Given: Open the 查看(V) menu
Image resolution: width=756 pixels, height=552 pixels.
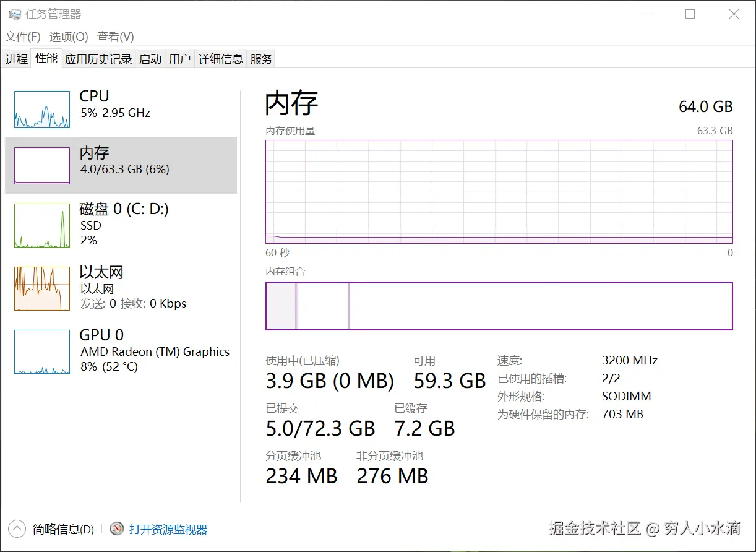Looking at the screenshot, I should (x=116, y=37).
